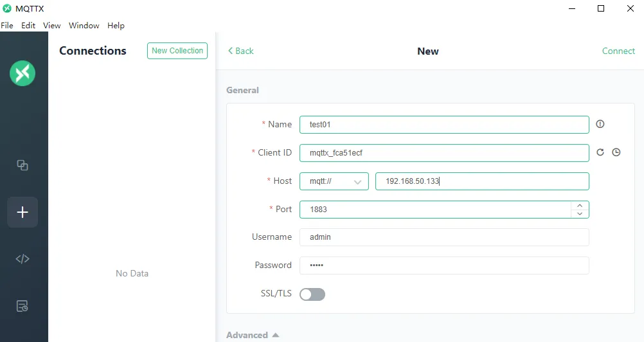Click the Client ID input field
The image size is (644, 342).
[x=444, y=153]
